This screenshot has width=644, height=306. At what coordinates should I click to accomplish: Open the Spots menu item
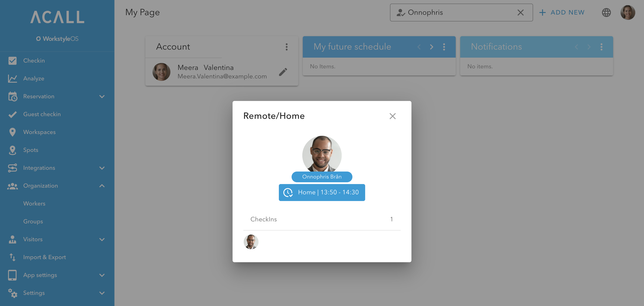point(57,150)
